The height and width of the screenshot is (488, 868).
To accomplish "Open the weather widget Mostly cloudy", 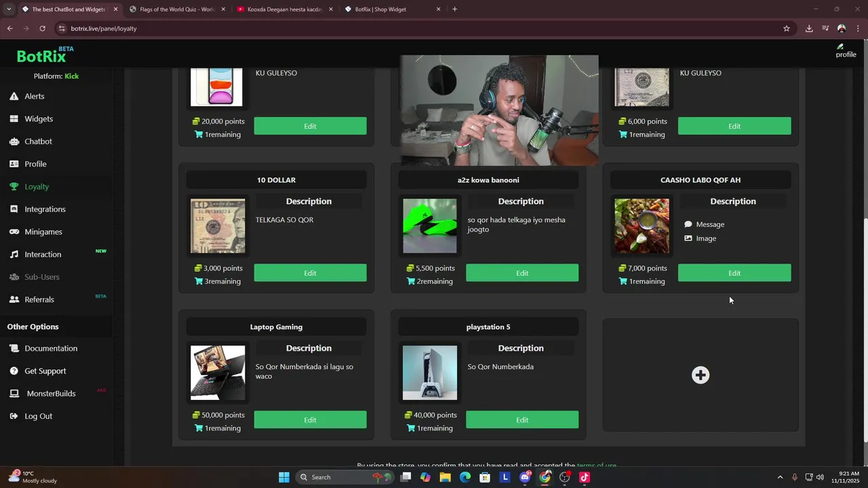I will pyautogui.click(x=33, y=477).
